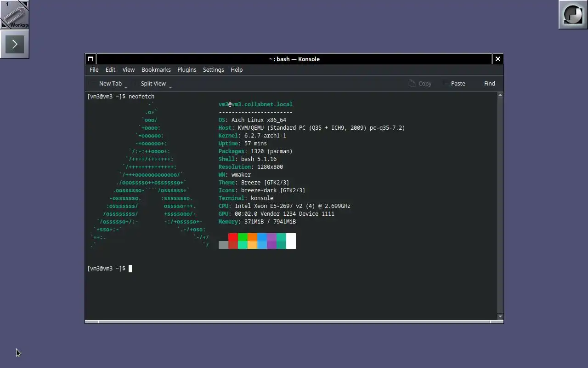The image size is (588, 368).
Task: Click the 'Packages: 1320 (pacman)' line
Action: [255, 151]
